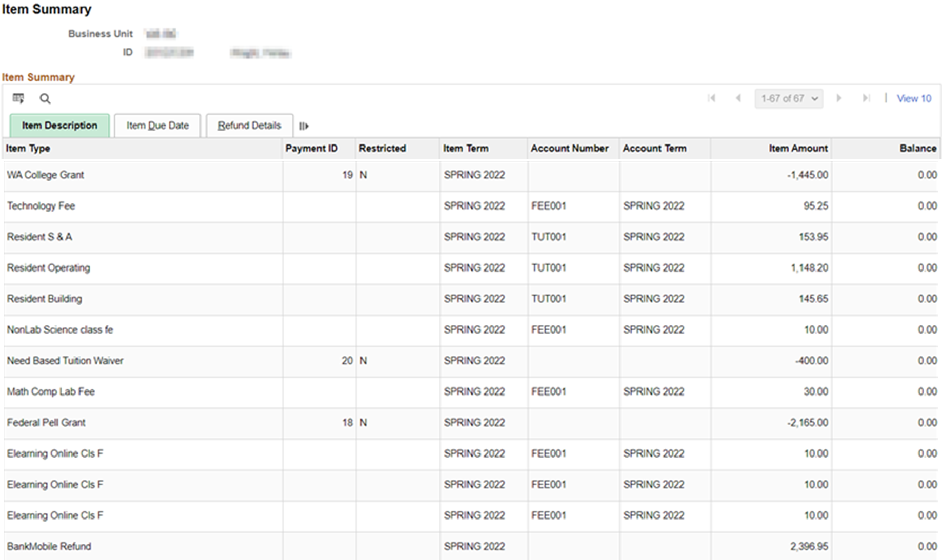Viewport: 942px width, 560px height.
Task: Click the Item Amount column header
Action: (797, 149)
